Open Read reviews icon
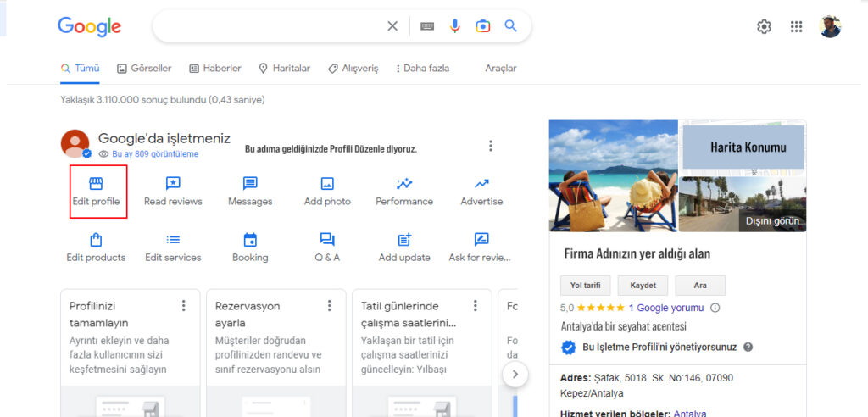This screenshot has width=868, height=417. [x=173, y=184]
